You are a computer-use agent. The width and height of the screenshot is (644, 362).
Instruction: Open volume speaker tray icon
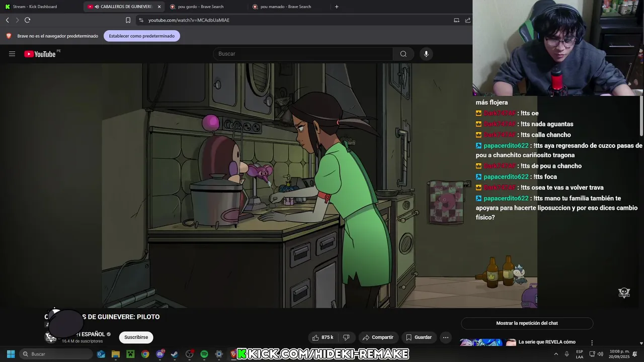click(x=600, y=354)
